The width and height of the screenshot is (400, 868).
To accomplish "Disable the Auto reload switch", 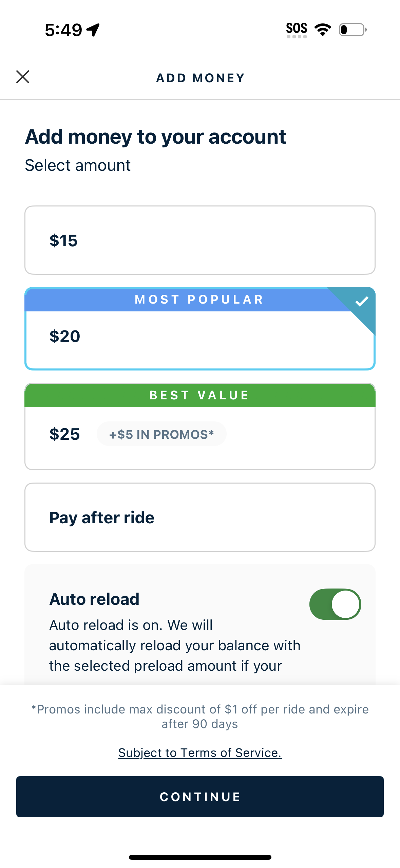I will (335, 604).
